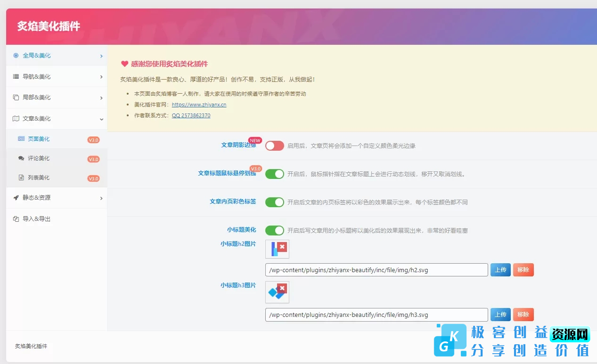Image resolution: width=597 pixels, height=364 pixels.
Task: Click the 导航&美化 menu icon
Action: pos(16,76)
